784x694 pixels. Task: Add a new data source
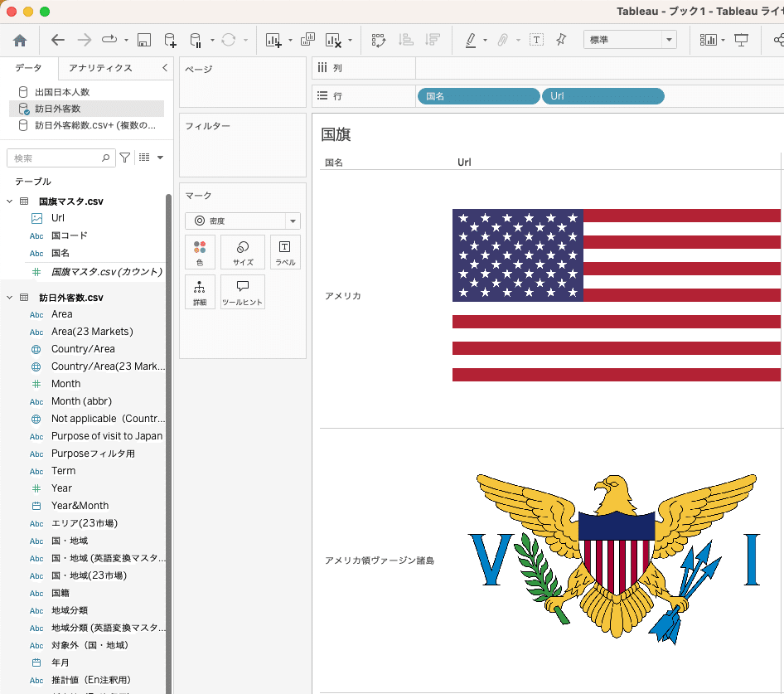tap(170, 40)
